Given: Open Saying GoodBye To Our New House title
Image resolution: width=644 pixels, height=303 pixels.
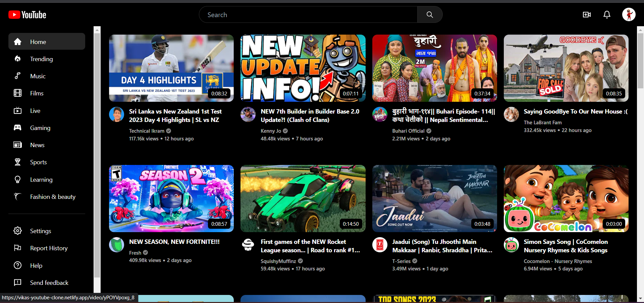Looking at the screenshot, I should click(x=576, y=112).
